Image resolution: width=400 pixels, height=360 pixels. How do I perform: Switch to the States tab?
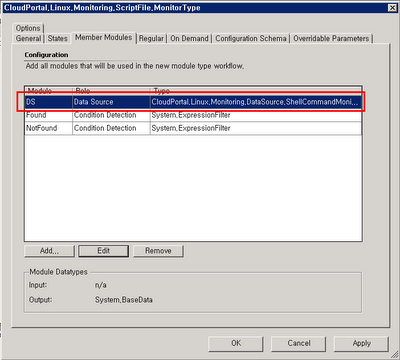[58, 39]
